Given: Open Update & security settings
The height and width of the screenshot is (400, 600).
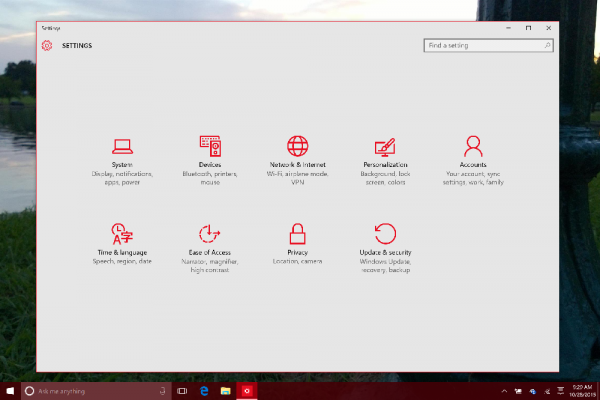Looking at the screenshot, I should pos(385,248).
